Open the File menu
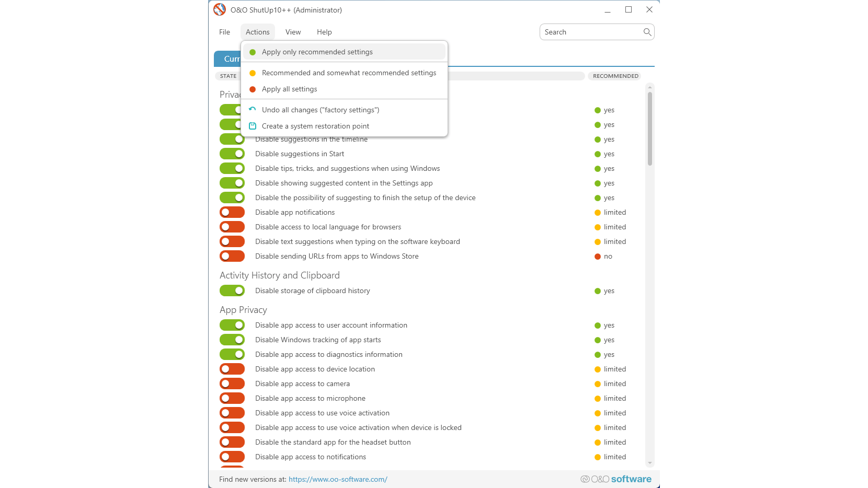Screen dimensions: 868x488 pyautogui.click(x=224, y=32)
